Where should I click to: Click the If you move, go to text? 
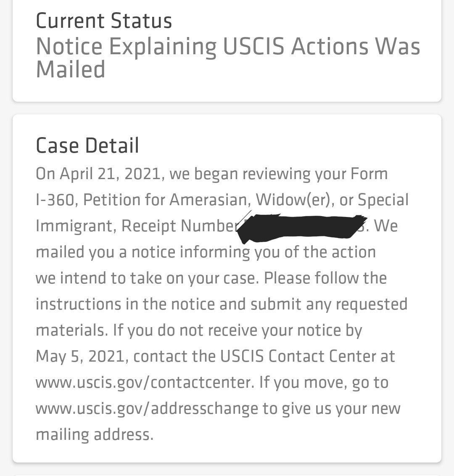point(324,383)
